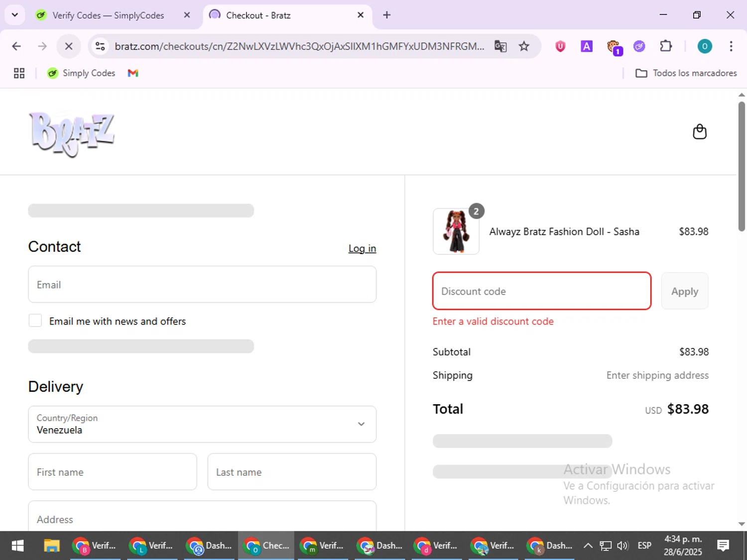Open a new browser tab

click(x=387, y=15)
